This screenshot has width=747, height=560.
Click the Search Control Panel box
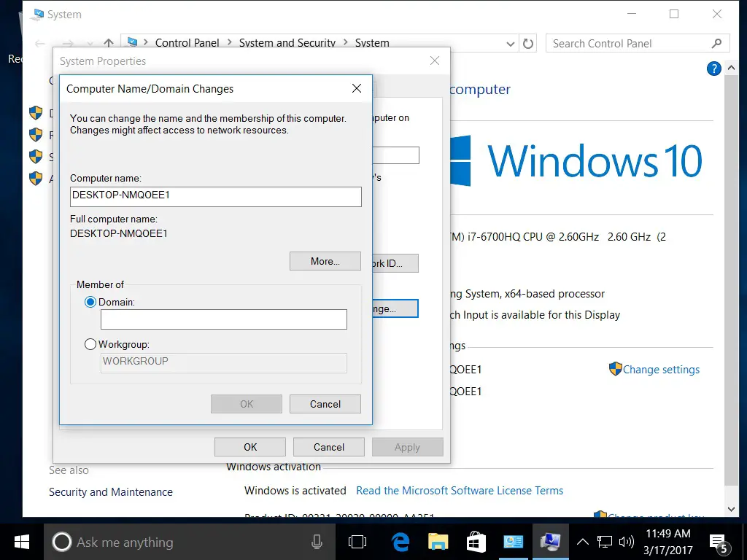coord(638,43)
